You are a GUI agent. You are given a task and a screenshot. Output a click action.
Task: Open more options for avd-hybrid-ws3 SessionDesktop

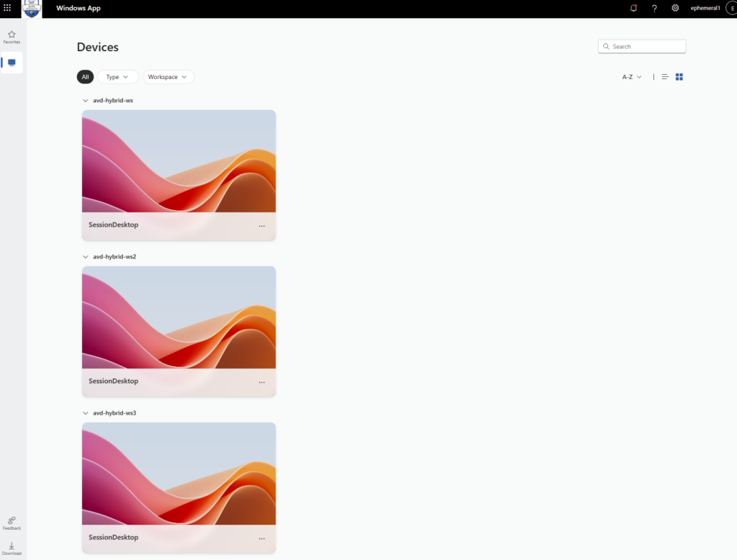point(262,538)
